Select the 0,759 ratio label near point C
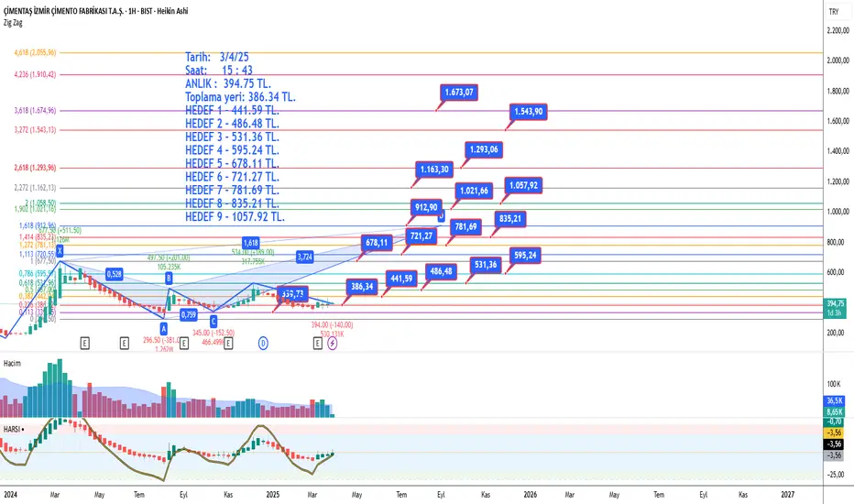854x504 pixels. (189, 314)
